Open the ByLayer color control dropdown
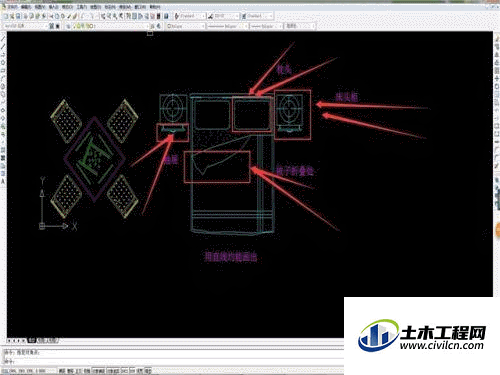 click(186, 26)
